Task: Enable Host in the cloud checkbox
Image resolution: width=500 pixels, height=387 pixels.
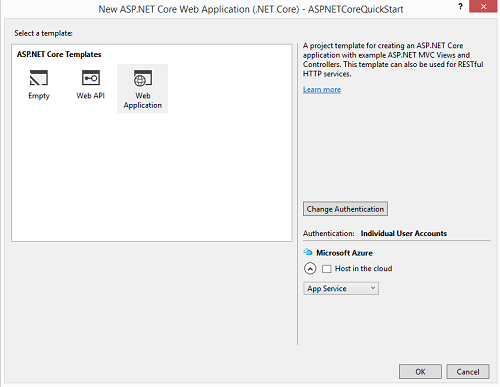Action: [x=327, y=269]
